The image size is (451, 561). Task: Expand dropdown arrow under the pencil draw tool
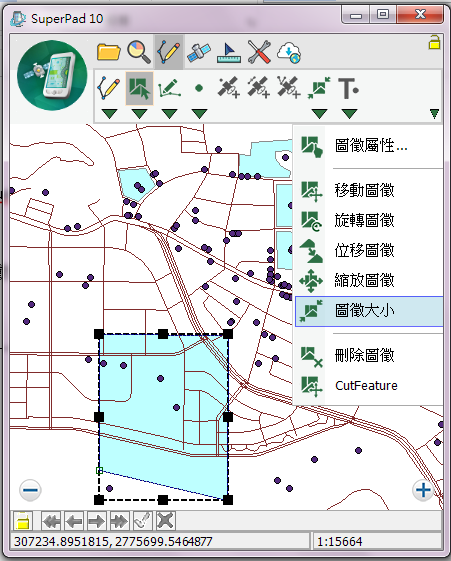pos(109,114)
